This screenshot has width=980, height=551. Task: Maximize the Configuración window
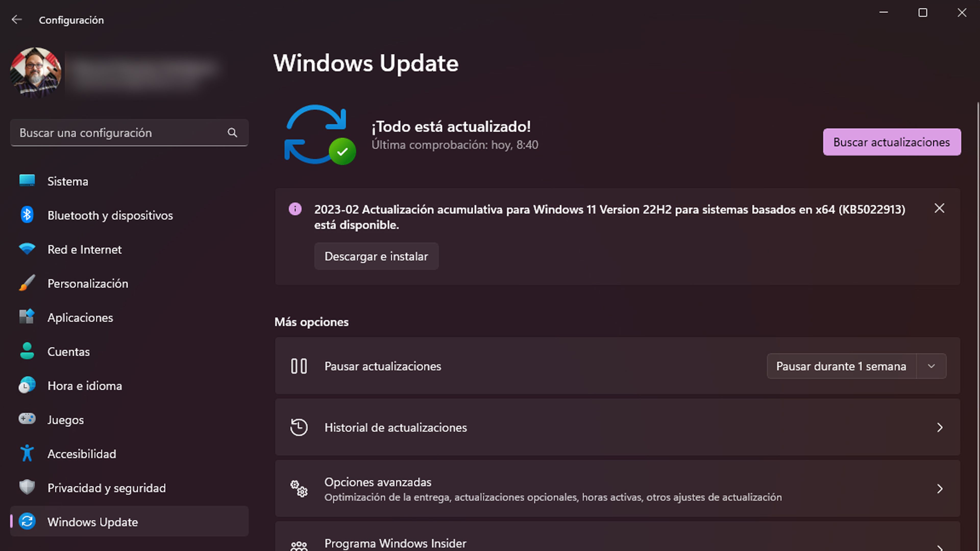tap(923, 12)
